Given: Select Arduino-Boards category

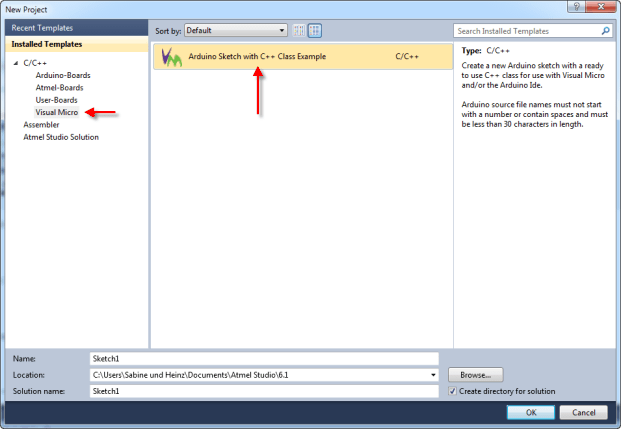Looking at the screenshot, I should [63, 75].
